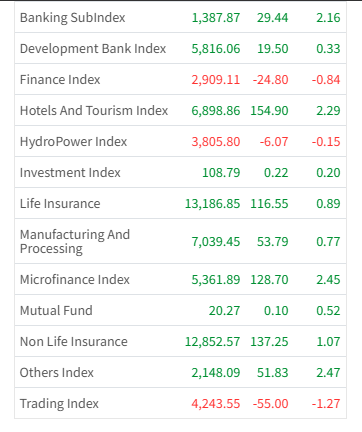Viewport: 362px width, 432px height.
Task: Click the Banking SubIndex value 1,387.87
Action: (216, 18)
